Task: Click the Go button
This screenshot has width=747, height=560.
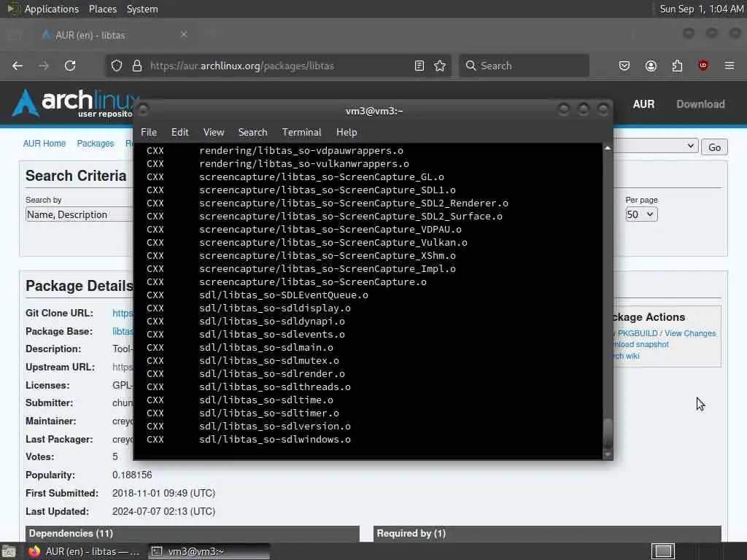Action: [714, 147]
